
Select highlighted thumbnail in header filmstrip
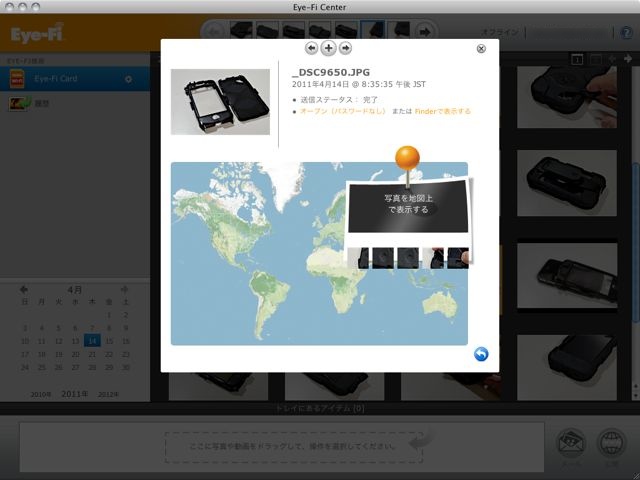click(x=373, y=31)
